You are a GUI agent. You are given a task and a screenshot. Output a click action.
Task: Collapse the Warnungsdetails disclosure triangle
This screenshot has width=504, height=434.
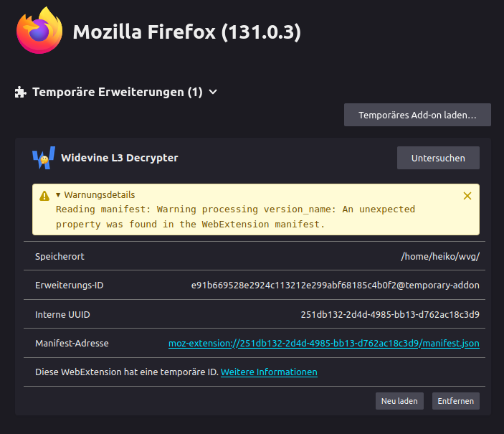pyautogui.click(x=59, y=195)
